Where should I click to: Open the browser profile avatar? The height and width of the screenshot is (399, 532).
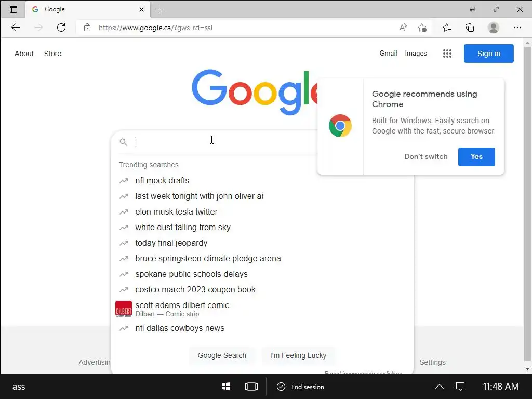click(x=494, y=28)
